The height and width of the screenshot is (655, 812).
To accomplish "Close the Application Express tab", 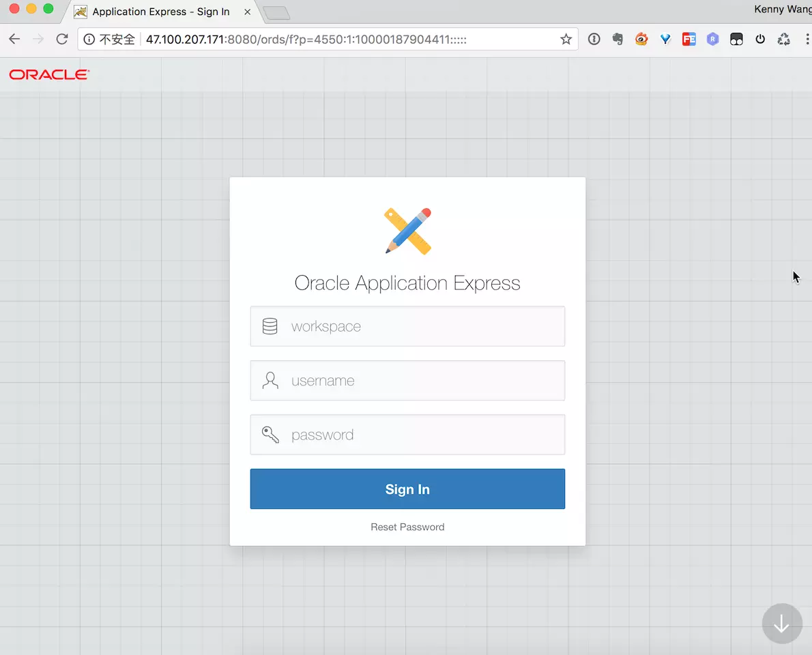I will [x=248, y=12].
